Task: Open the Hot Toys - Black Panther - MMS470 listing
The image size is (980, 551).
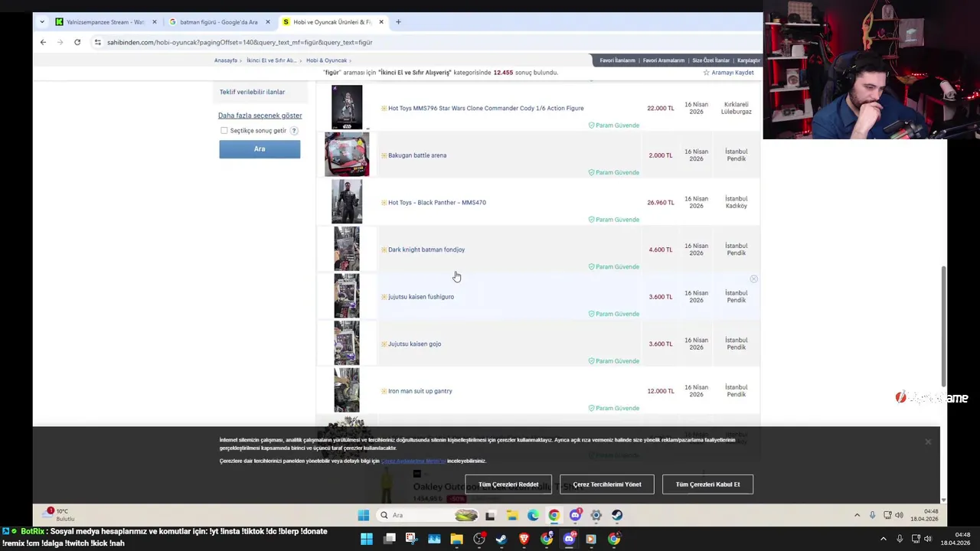Action: [436, 203]
